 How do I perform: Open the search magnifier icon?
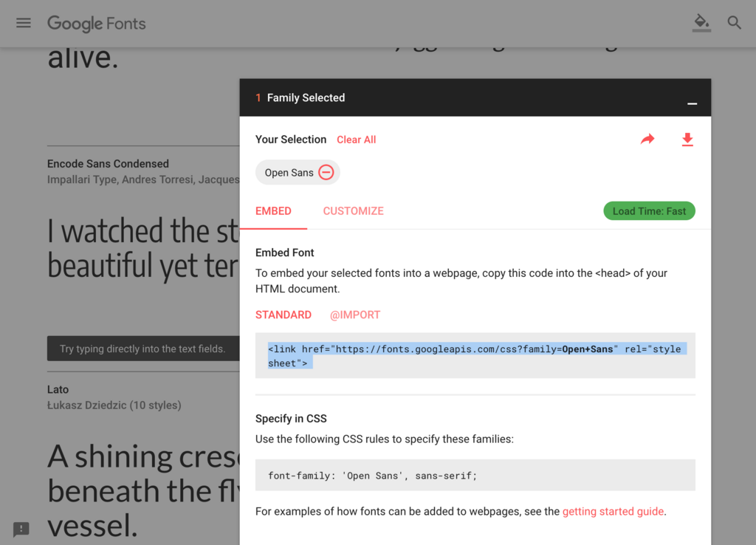(x=734, y=23)
